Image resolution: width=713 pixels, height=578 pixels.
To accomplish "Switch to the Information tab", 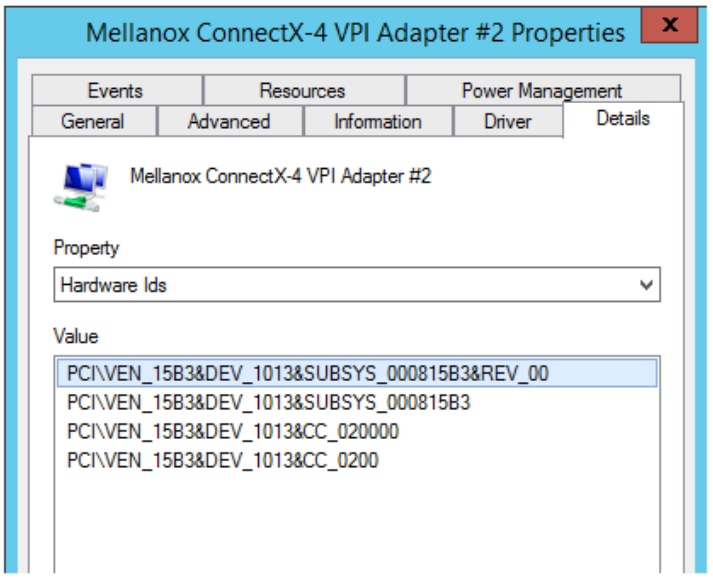I will (x=377, y=122).
